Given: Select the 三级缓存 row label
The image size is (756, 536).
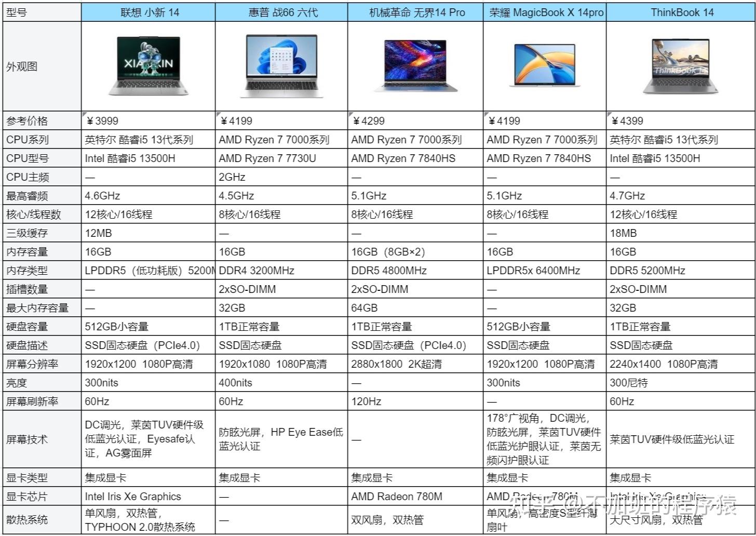Looking at the screenshot, I should coord(42,233).
